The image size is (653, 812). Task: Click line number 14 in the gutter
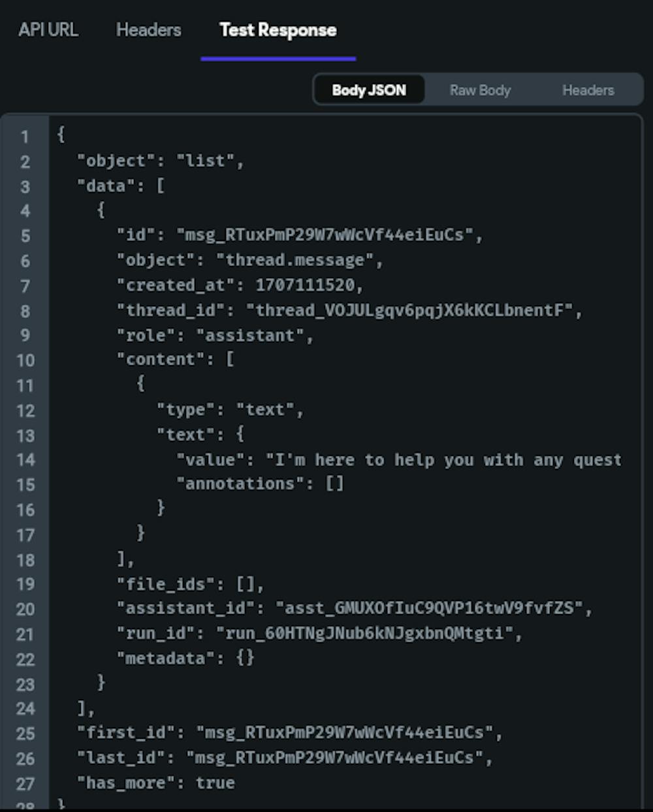[x=25, y=460]
